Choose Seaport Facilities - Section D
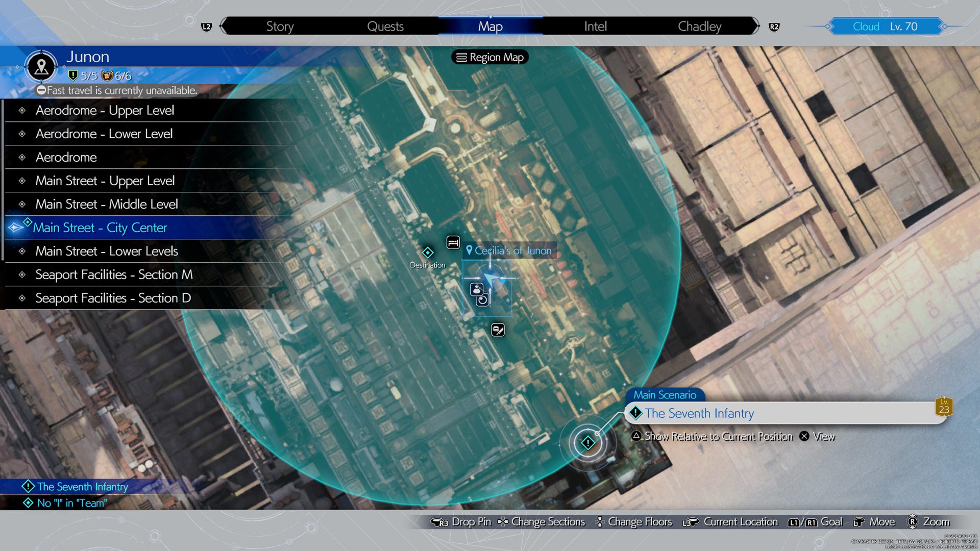The width and height of the screenshot is (980, 551). tap(113, 298)
